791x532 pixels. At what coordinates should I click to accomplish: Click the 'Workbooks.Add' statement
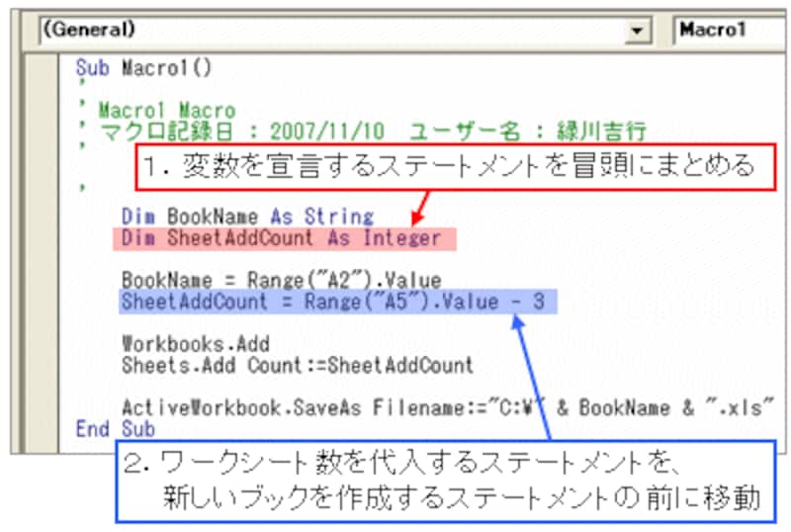(196, 344)
